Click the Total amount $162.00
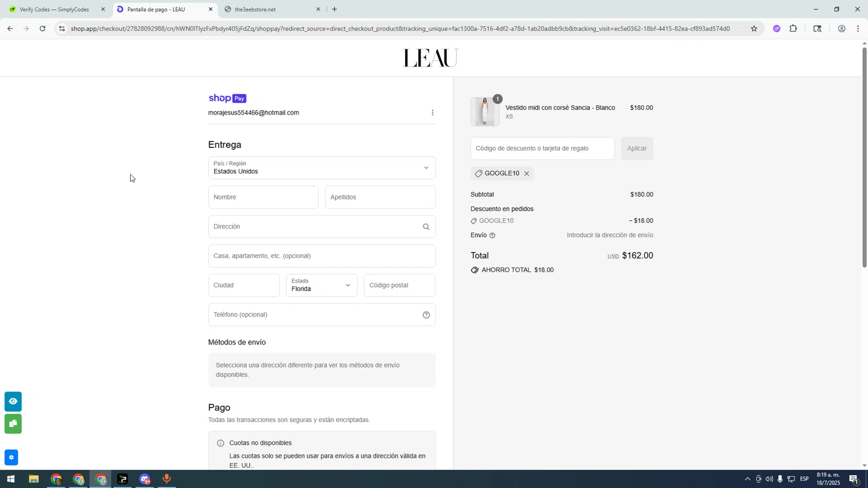This screenshot has height=488, width=868. (x=638, y=256)
